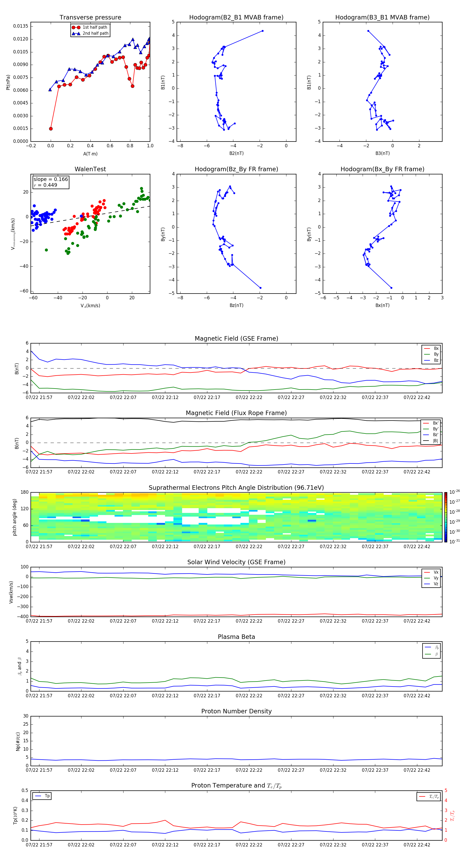Image resolution: width=473 pixels, height=868 pixels.
Task: Click the lowest red point in Transverse pressure plot
Action: click(51, 129)
